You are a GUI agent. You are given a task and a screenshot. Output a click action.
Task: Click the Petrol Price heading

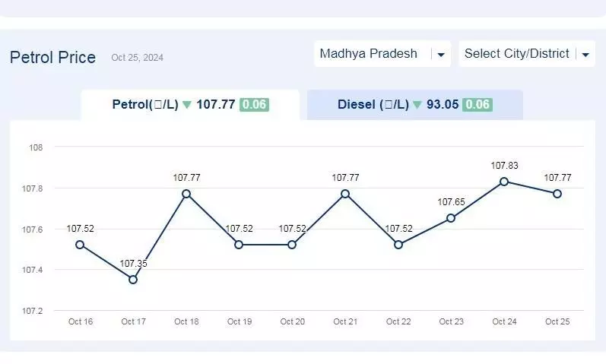(x=52, y=58)
